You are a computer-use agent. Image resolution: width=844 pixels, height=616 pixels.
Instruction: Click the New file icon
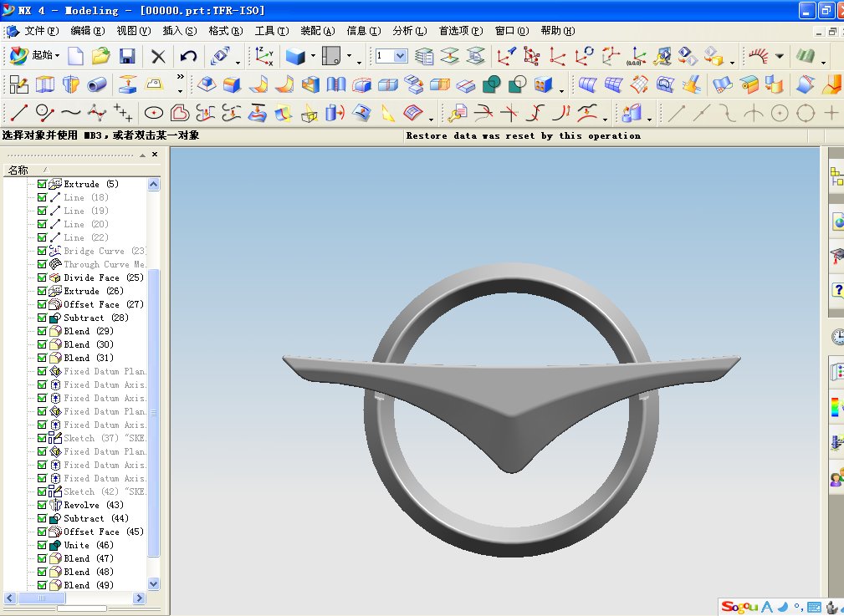click(75, 56)
